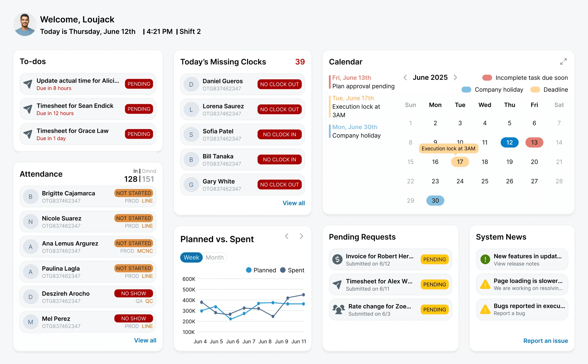The image size is (588, 364).
Task: Switch chart view to Month
Action: [x=214, y=257]
